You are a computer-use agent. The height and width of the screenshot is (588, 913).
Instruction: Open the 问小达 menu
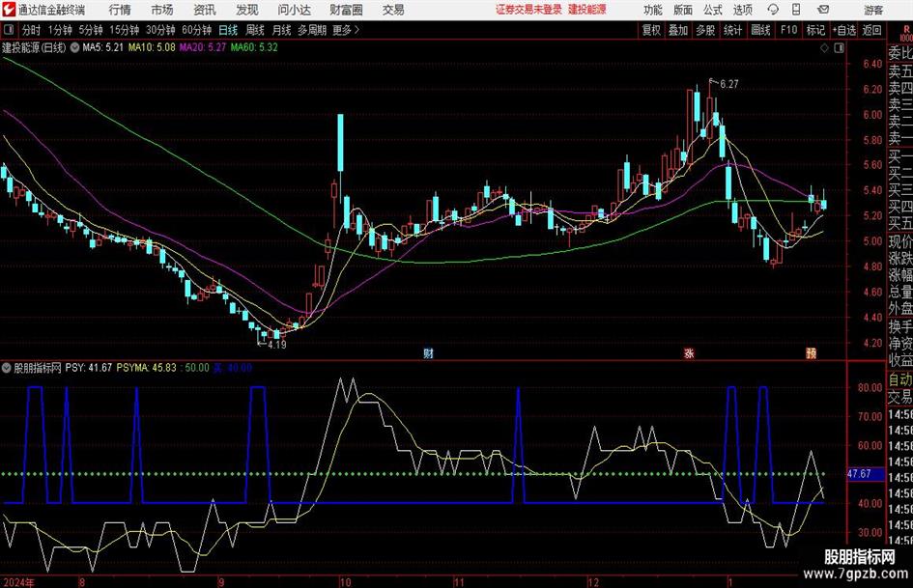(x=294, y=10)
